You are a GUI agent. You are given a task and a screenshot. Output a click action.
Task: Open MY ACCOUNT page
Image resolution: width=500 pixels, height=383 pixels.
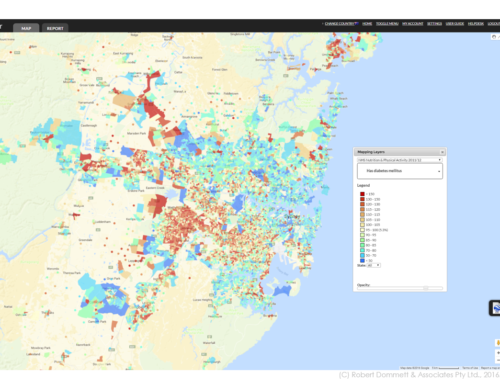pyautogui.click(x=413, y=24)
